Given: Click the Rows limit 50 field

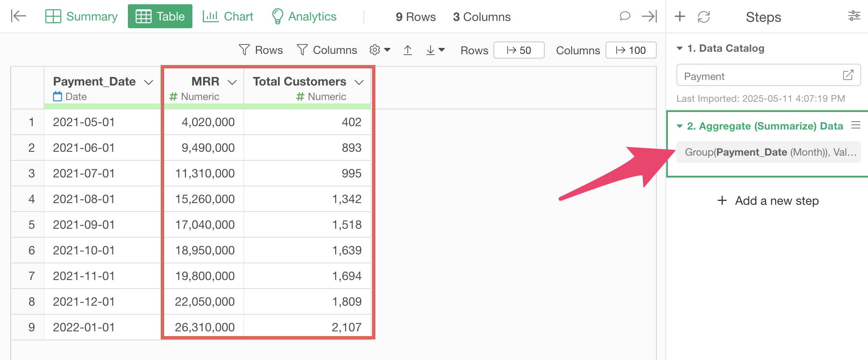Looking at the screenshot, I should (x=519, y=50).
